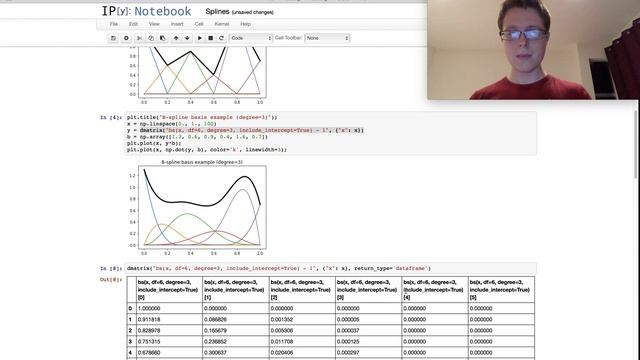Move the cell up with arrow icon

click(x=176, y=38)
